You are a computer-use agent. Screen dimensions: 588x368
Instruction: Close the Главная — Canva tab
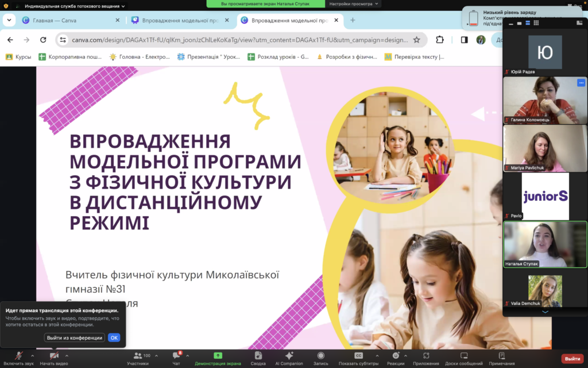click(117, 20)
